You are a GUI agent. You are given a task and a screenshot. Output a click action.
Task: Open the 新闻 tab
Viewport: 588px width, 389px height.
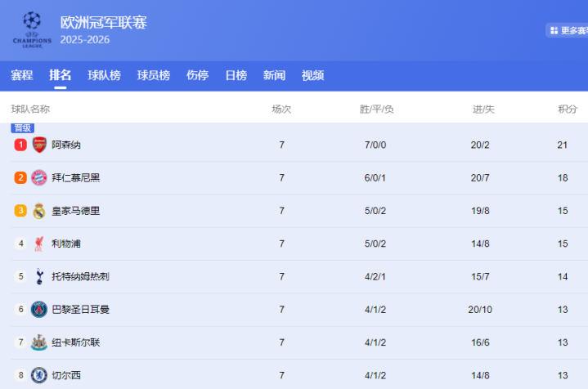tap(274, 75)
